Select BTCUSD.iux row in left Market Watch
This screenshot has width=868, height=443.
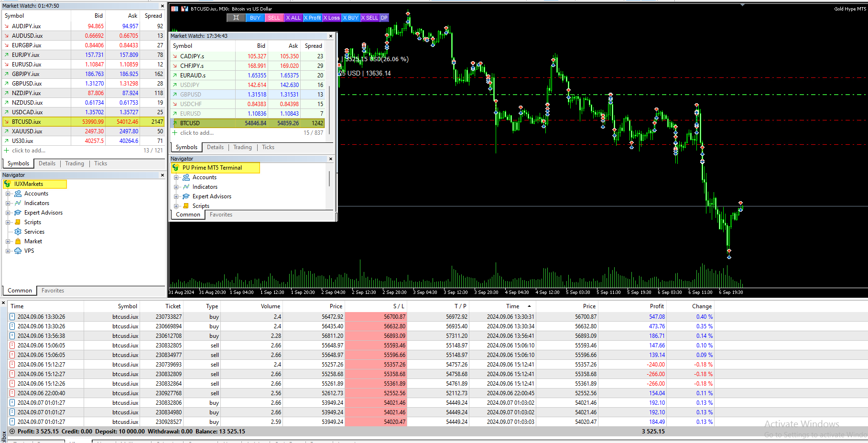tap(84, 122)
